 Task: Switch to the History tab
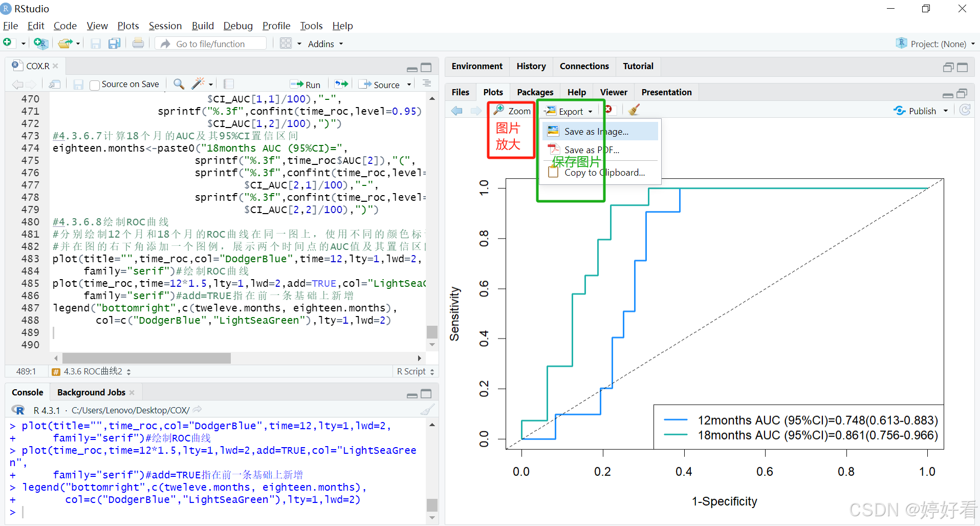point(531,66)
